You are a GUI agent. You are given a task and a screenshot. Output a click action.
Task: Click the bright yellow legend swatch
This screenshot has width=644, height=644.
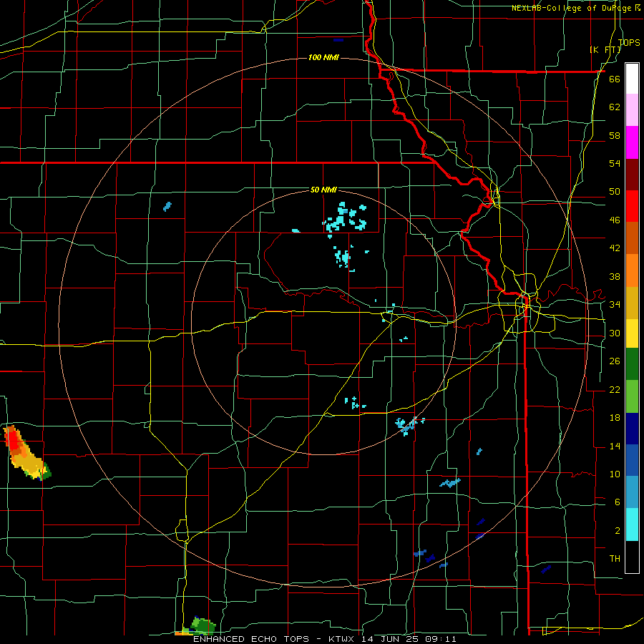(x=632, y=333)
